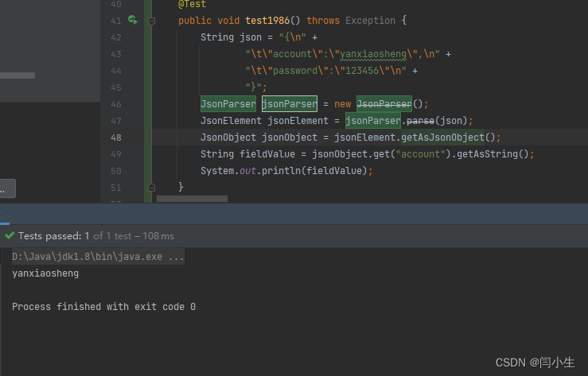Click line number 42 in gutter
Viewport: 588px width, 376px height.
coord(116,37)
